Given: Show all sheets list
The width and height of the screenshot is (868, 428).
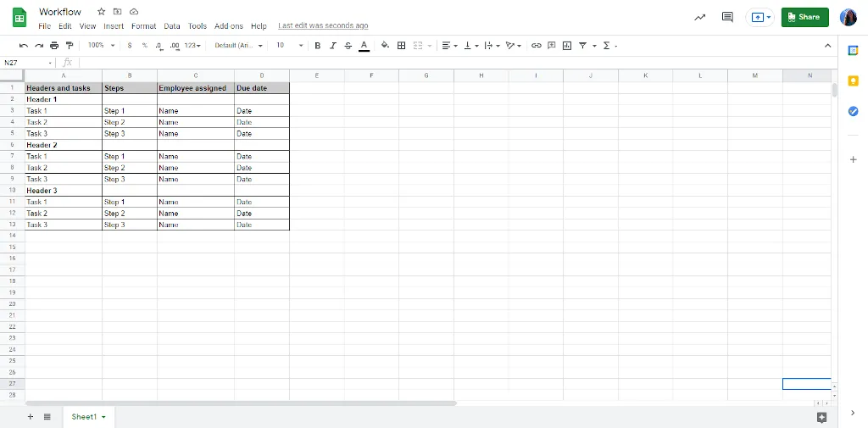Looking at the screenshot, I should [x=47, y=417].
